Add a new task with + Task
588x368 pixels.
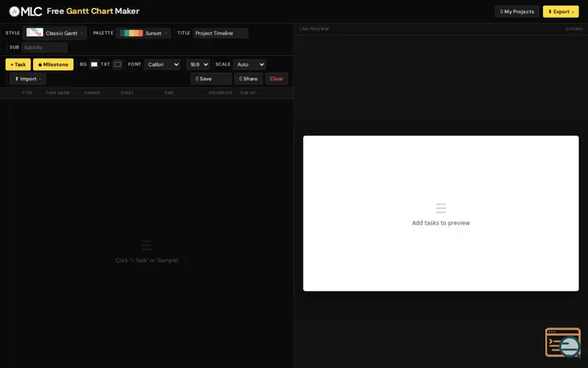18,65
